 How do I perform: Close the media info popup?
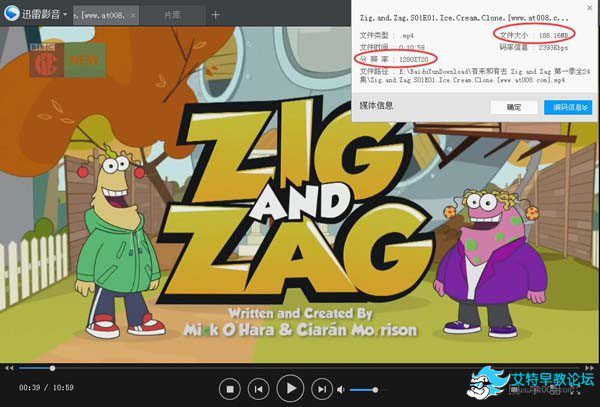pos(590,7)
